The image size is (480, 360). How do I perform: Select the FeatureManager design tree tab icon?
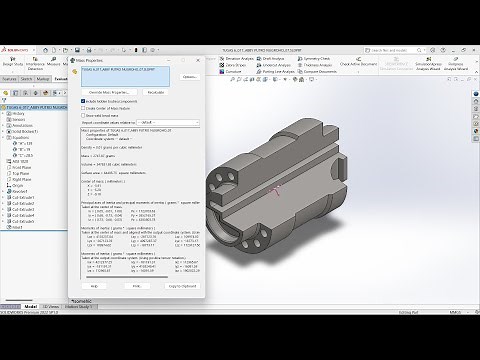[x=5, y=93]
